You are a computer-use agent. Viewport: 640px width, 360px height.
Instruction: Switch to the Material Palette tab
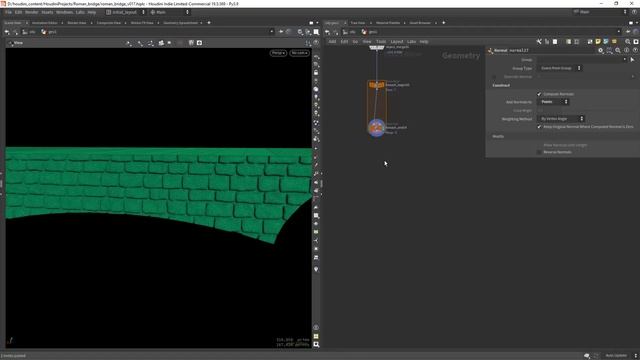(388, 23)
